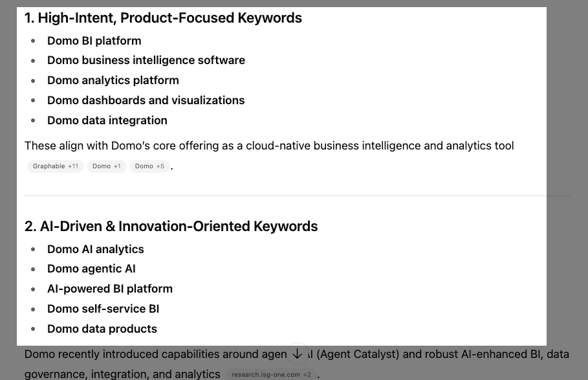Screen dimensions: 588x380
Task: Open the research.isg-one.com +2 citation
Action: coord(272,374)
